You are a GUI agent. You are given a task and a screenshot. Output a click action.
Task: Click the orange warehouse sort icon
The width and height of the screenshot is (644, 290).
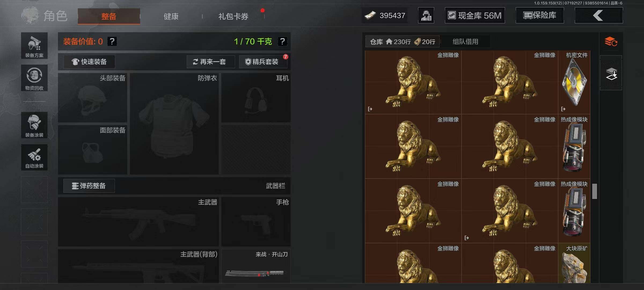[611, 42]
